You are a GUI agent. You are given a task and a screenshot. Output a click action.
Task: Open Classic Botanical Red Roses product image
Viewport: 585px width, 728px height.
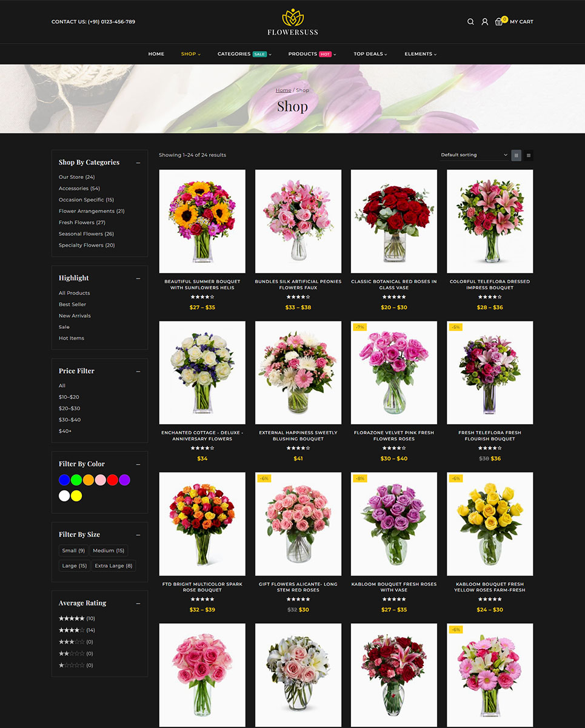pyautogui.click(x=394, y=221)
